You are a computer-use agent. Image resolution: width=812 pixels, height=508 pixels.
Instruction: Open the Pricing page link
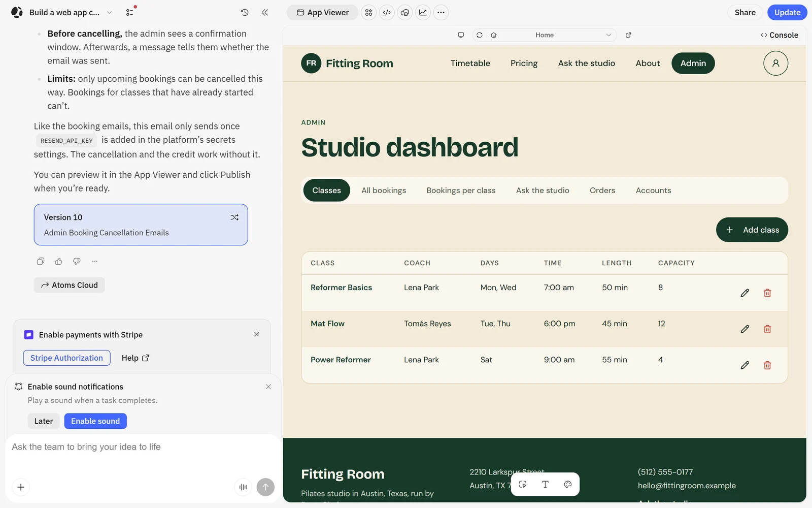[x=524, y=63]
